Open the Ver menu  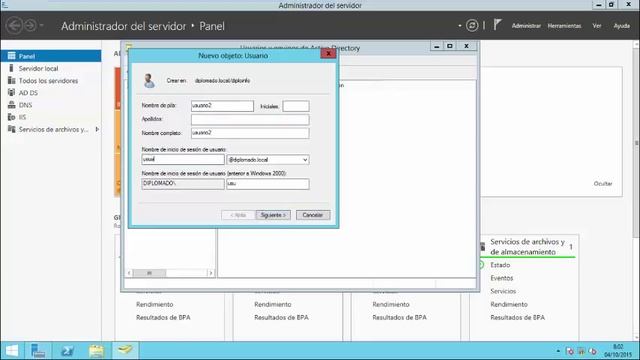pos(597,26)
